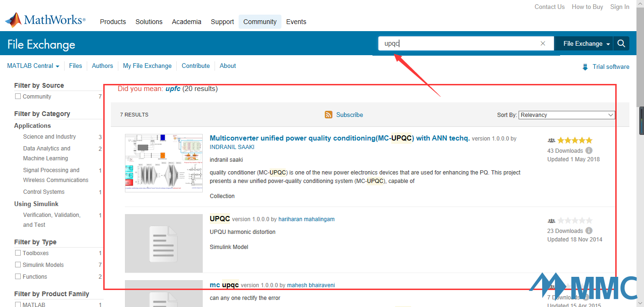This screenshot has height=307, width=644.
Task: Click the "7 RESULTS" count text
Action: point(134,115)
